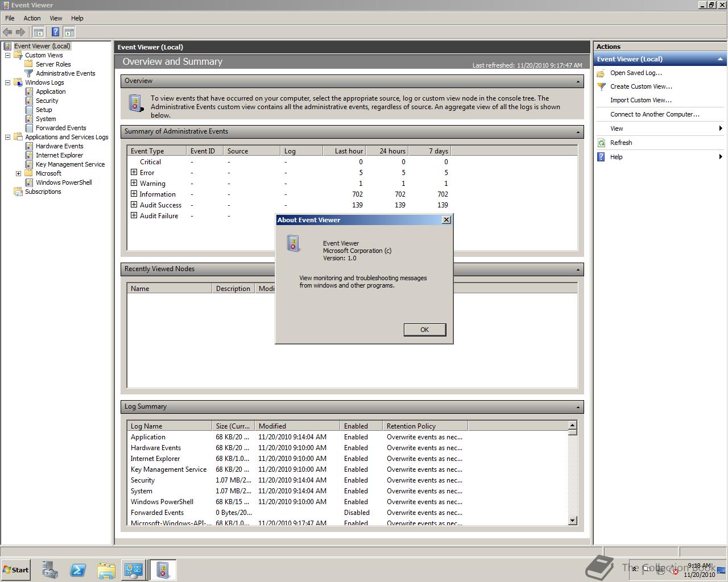
Task: Click the Event Viewer taskbar button
Action: pos(163,570)
